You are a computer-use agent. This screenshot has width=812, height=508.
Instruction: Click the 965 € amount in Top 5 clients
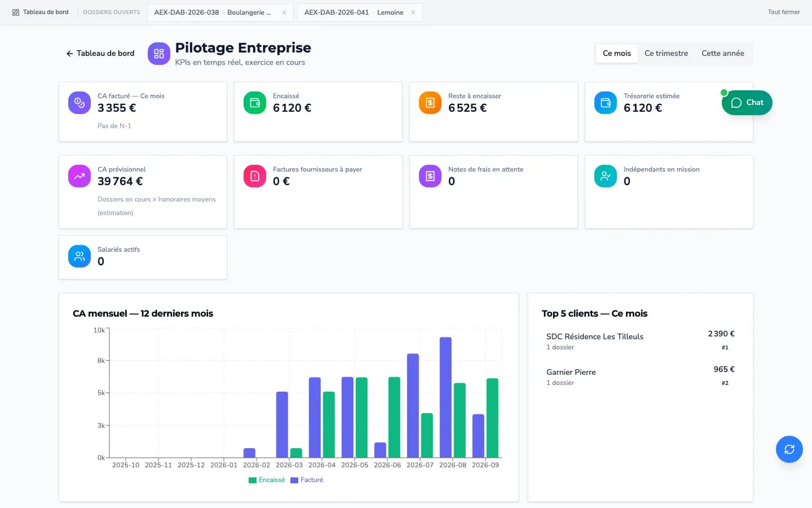724,369
